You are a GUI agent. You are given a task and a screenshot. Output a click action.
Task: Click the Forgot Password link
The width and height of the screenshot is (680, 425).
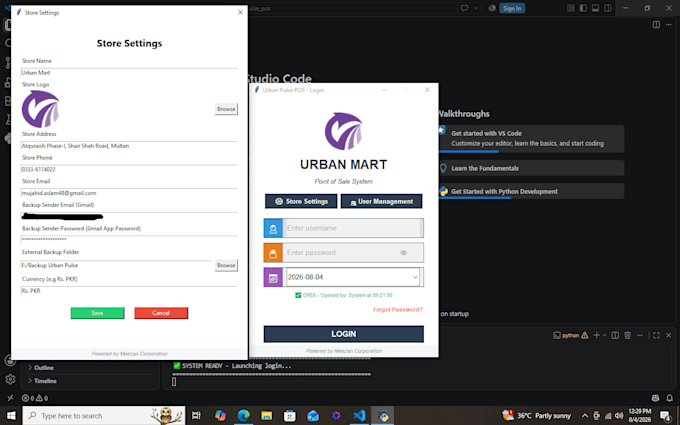click(398, 310)
